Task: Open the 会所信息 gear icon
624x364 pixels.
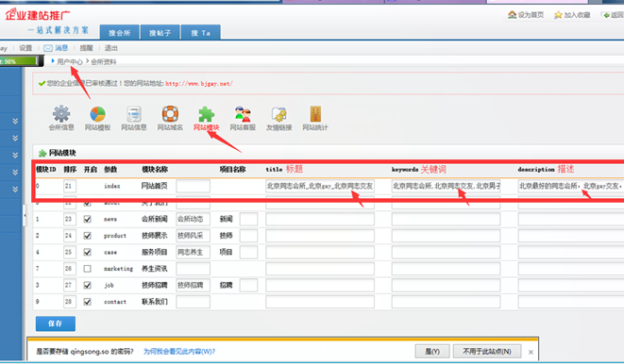Action: [x=61, y=114]
